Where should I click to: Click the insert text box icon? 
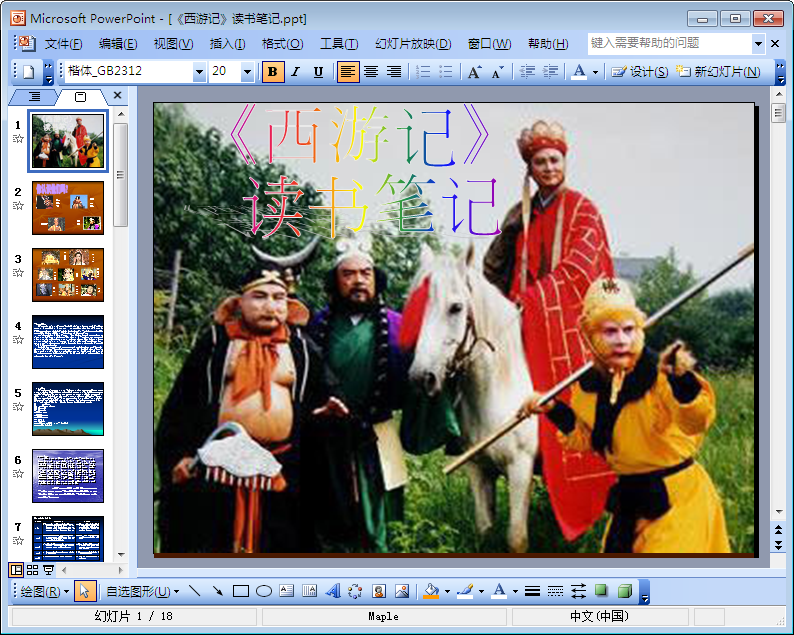287,591
